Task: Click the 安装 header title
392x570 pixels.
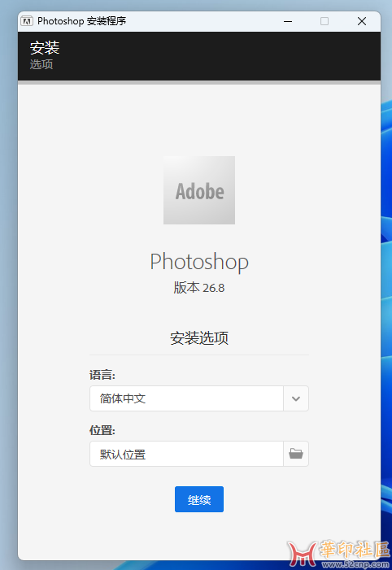Action: click(45, 48)
